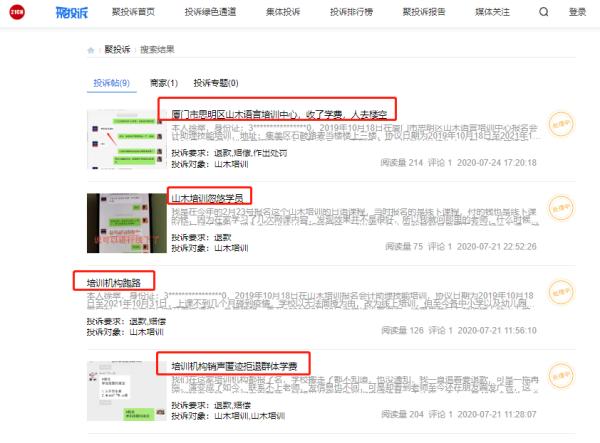This screenshot has width=600, height=443.
Task: Switch to the 商家(1) tab
Action: click(x=163, y=83)
